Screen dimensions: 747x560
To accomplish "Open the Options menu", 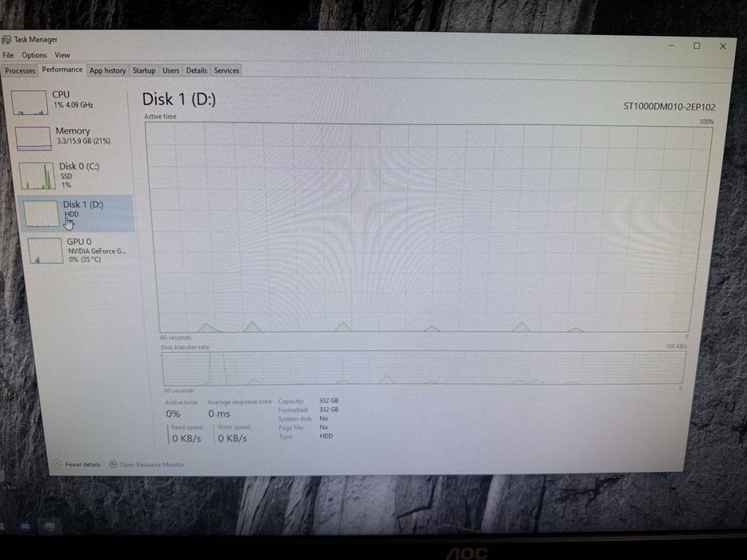I will click(34, 55).
